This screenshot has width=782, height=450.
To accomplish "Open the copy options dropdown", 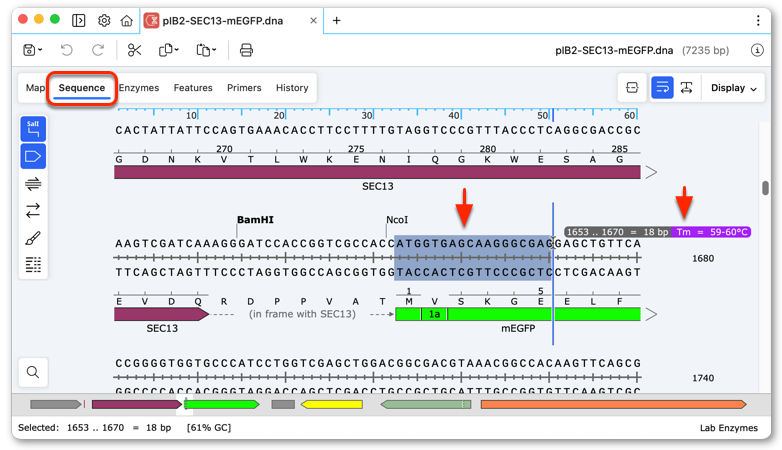I will tap(169, 50).
